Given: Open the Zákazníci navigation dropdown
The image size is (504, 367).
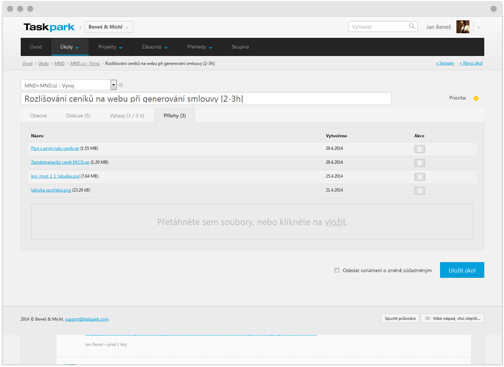Looking at the screenshot, I should 155,47.
